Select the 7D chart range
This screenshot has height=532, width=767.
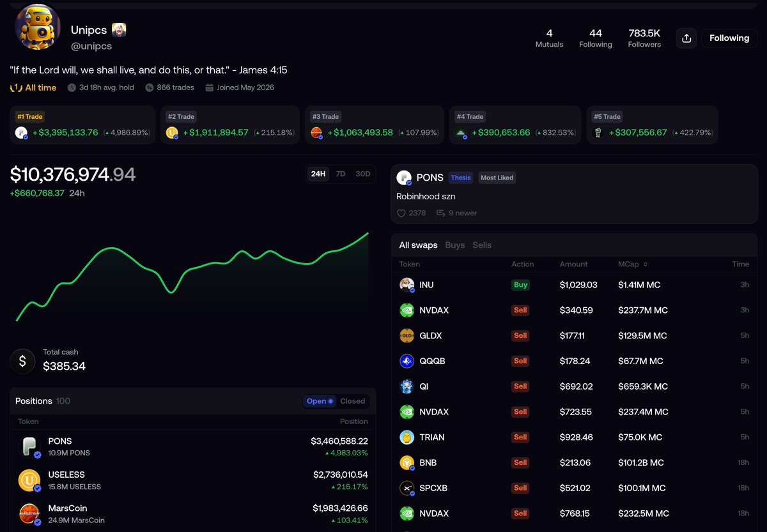pyautogui.click(x=341, y=174)
